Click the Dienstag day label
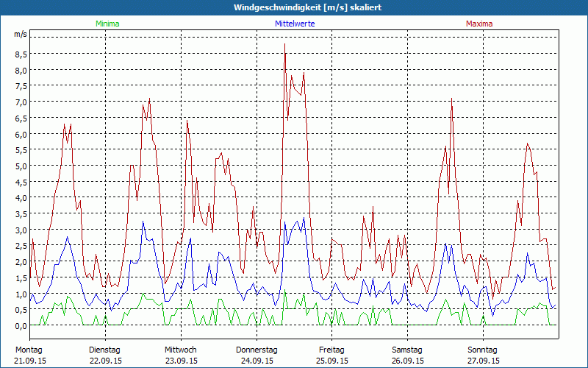588x368 pixels. (104, 350)
